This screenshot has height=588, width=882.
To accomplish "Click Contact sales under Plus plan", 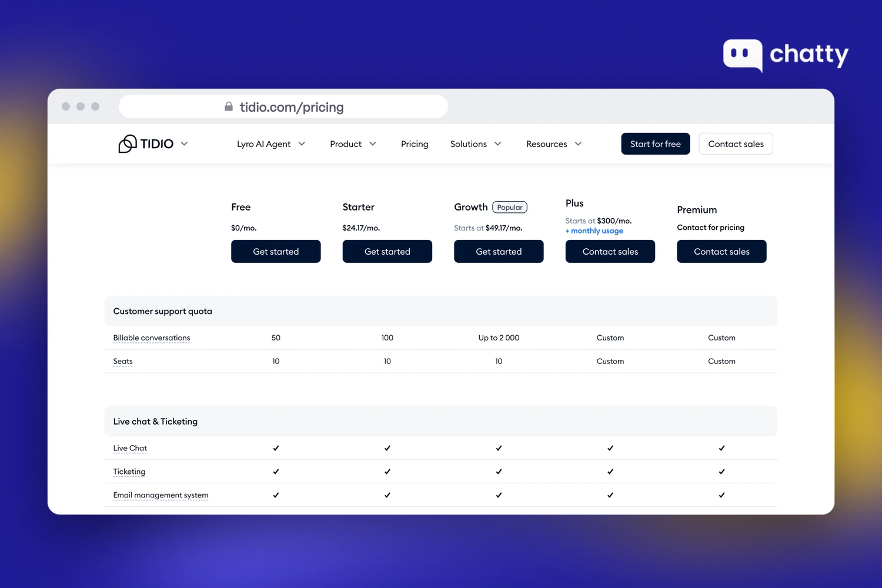I will pos(610,252).
